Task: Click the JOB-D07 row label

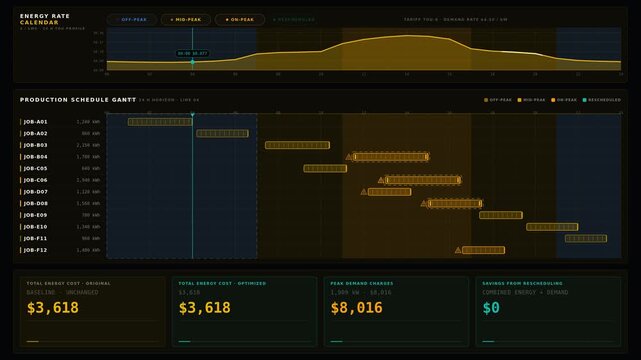Action: 35,192
